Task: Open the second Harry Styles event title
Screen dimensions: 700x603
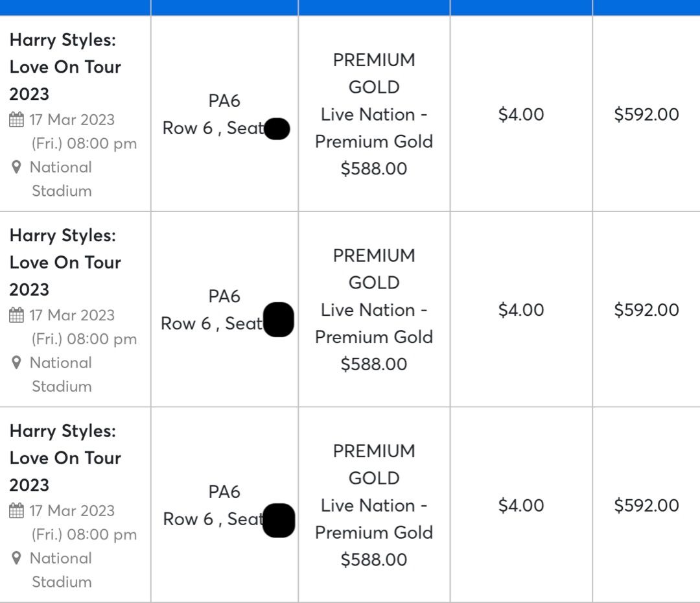Action: (65, 262)
